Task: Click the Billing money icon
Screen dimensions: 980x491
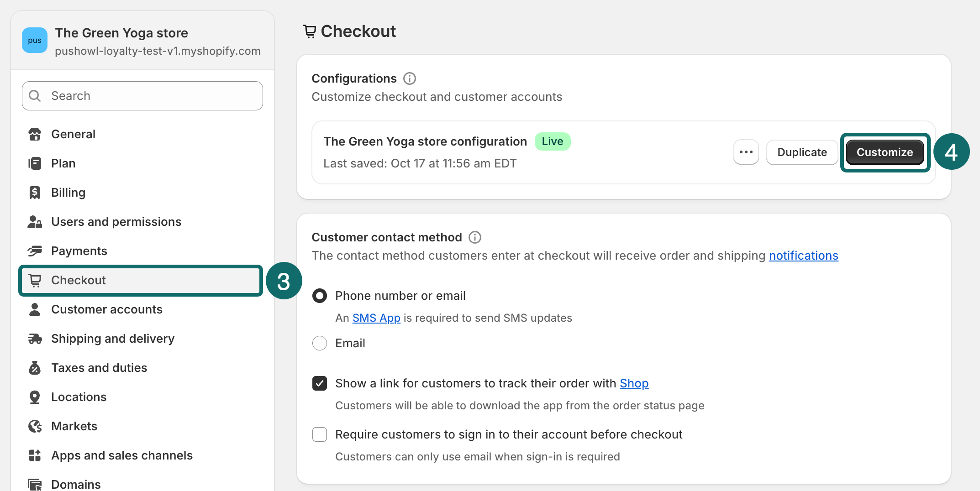Action: [x=35, y=192]
